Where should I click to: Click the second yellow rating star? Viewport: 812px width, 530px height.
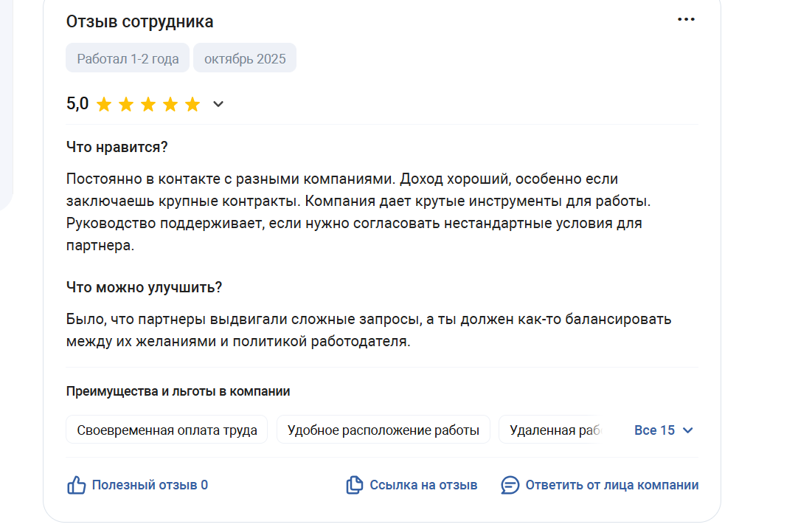pos(126,104)
